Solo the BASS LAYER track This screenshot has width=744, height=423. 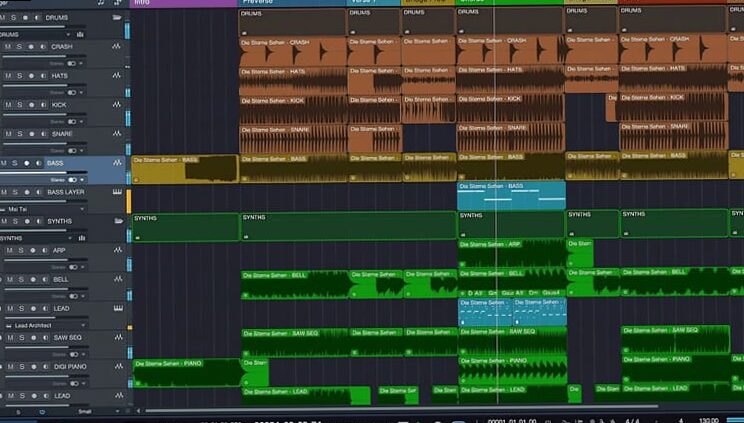(x=15, y=192)
